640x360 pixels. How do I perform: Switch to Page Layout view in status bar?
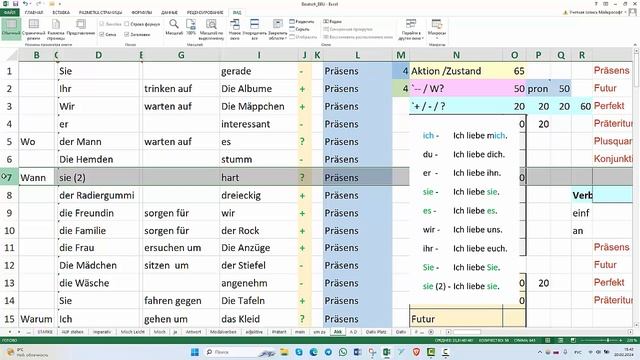[560, 340]
